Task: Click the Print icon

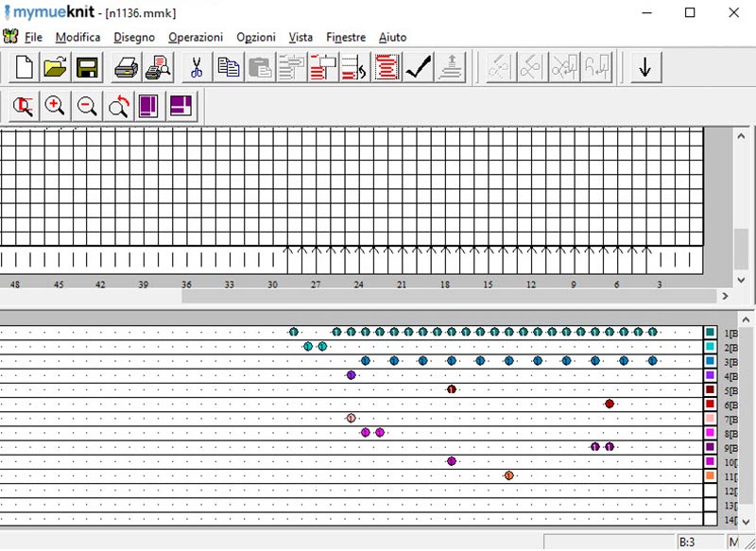Action: tap(127, 68)
